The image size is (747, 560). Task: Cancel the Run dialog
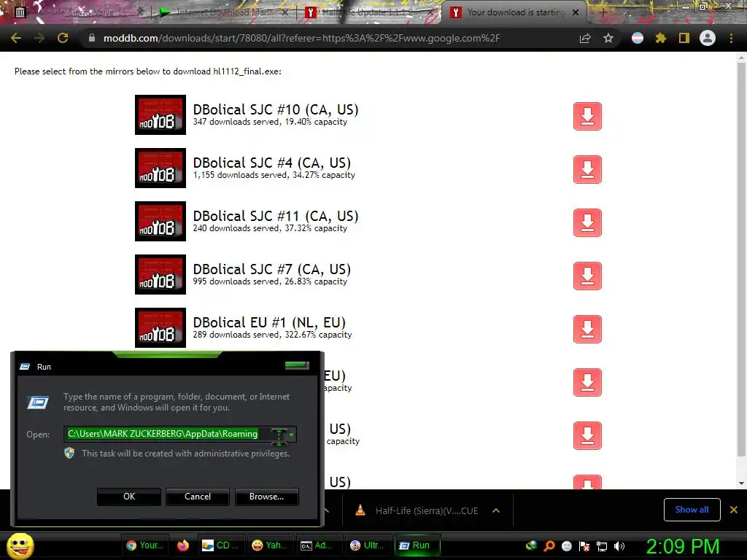click(198, 496)
